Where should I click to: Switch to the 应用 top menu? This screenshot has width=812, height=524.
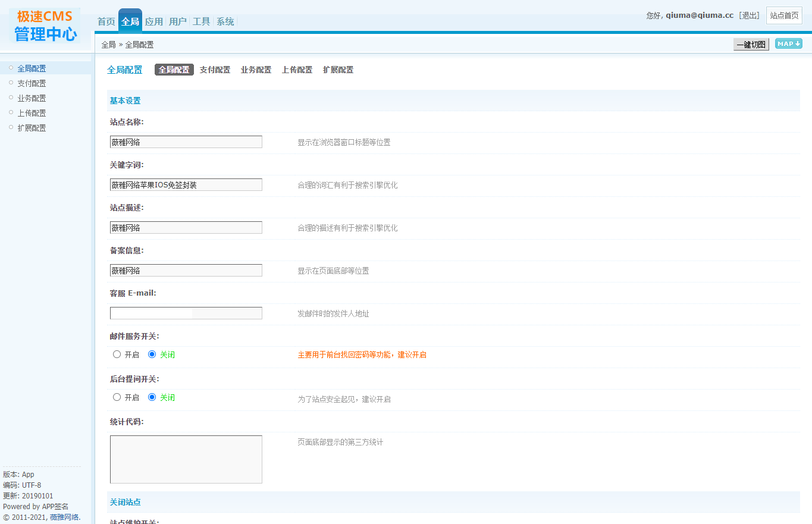(x=153, y=21)
